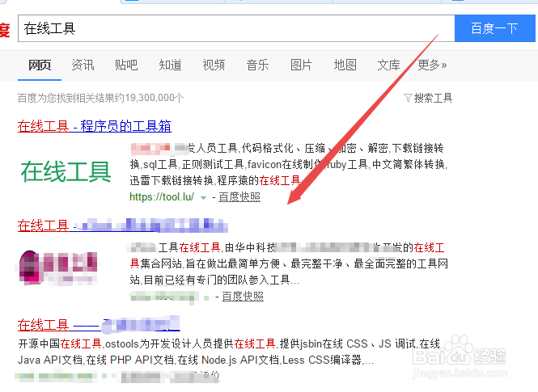Click snippet text starting 迅雷下载链接转换
Image resolution: width=538 pixels, height=392 pixels.
(214, 180)
